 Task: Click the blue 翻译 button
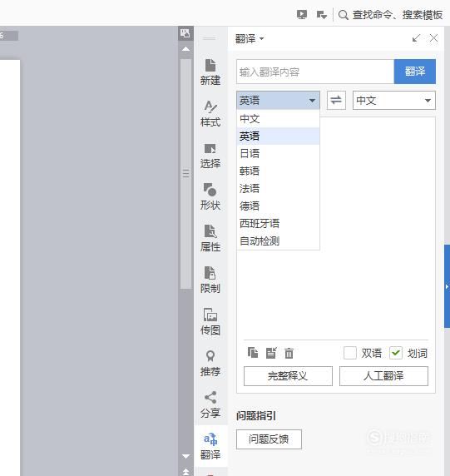tap(415, 72)
